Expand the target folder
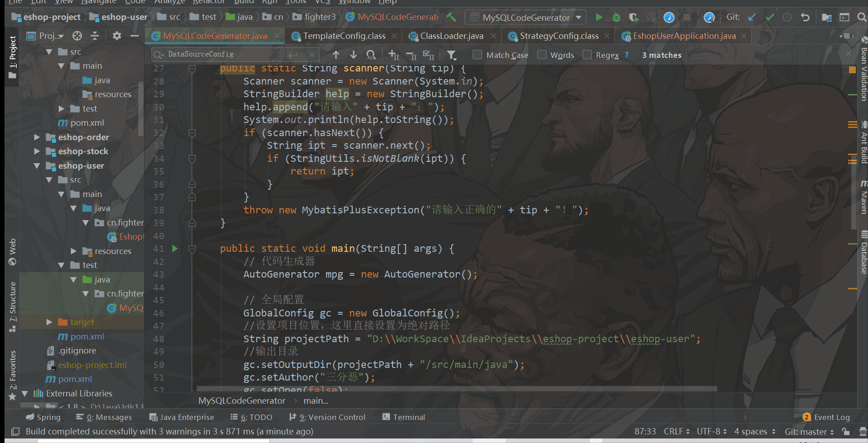The height and width of the screenshot is (443, 868). (49, 322)
